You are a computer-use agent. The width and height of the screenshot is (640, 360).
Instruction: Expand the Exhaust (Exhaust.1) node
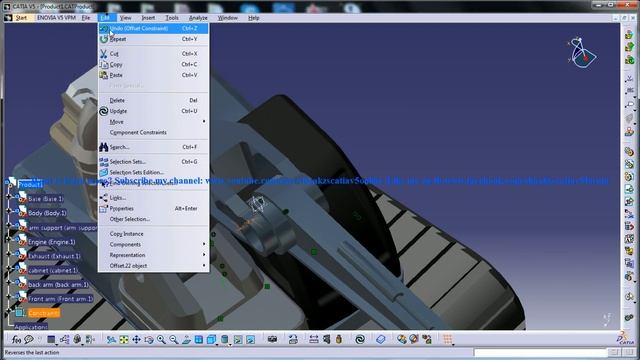pyautogui.click(x=9, y=254)
